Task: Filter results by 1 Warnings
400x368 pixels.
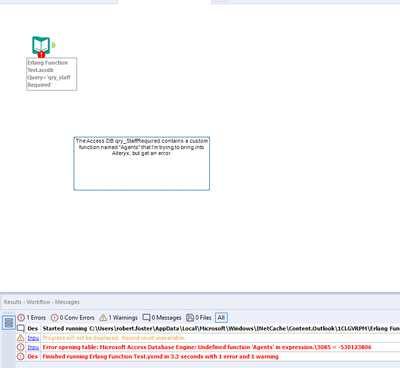Action: click(x=119, y=318)
